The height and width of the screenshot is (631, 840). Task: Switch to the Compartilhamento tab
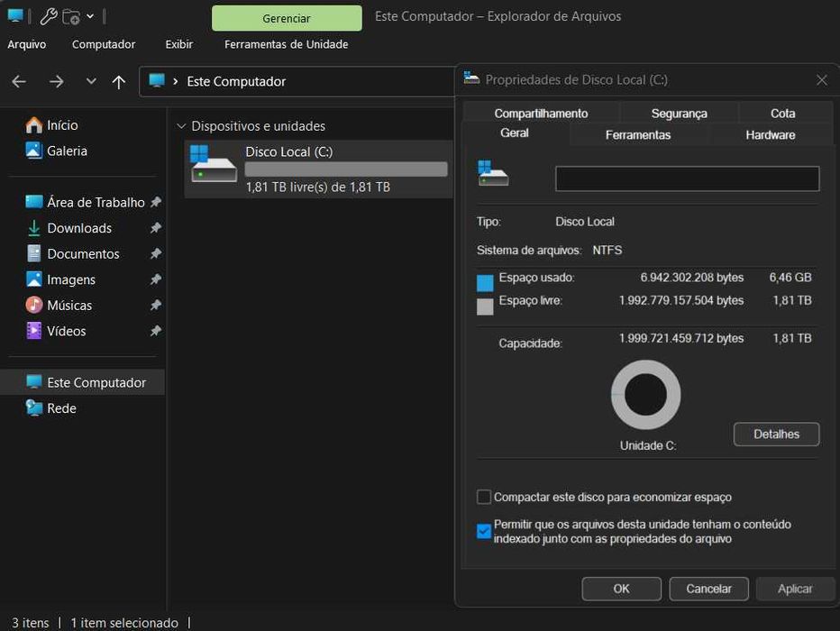click(541, 114)
